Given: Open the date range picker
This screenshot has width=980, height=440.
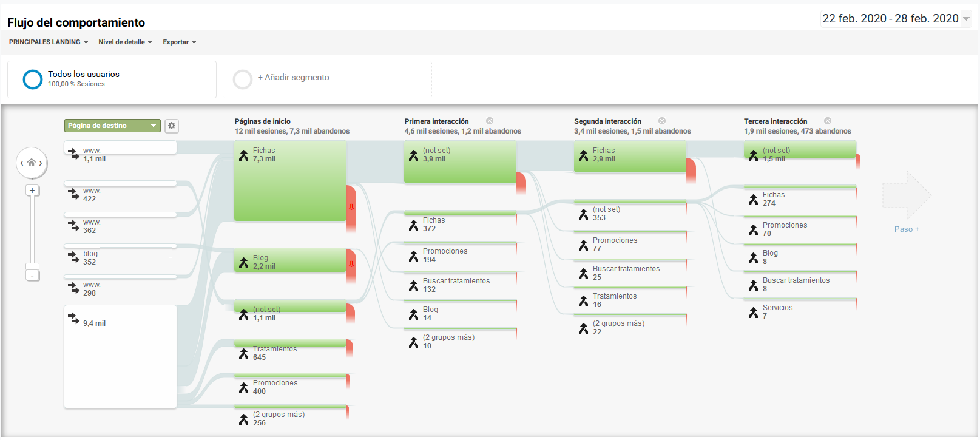Looking at the screenshot, I should point(896,19).
